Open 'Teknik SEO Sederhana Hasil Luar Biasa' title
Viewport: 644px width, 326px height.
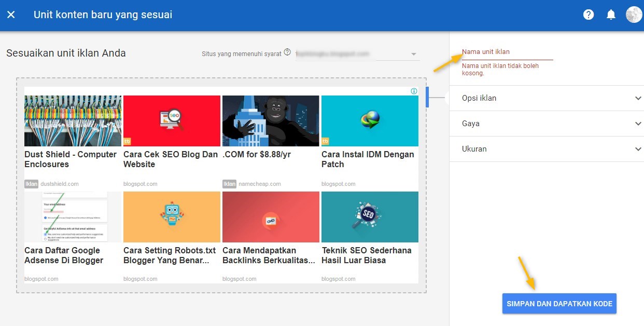coord(367,255)
